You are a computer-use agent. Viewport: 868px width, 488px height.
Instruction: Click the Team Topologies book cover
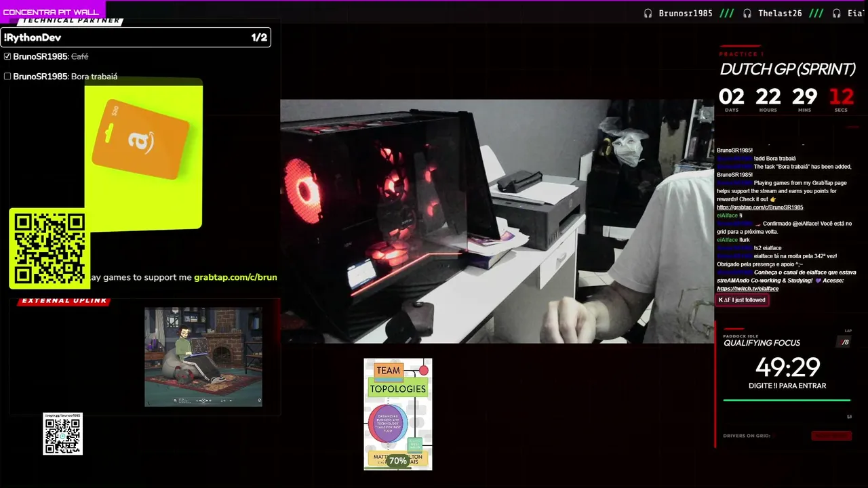[398, 414]
